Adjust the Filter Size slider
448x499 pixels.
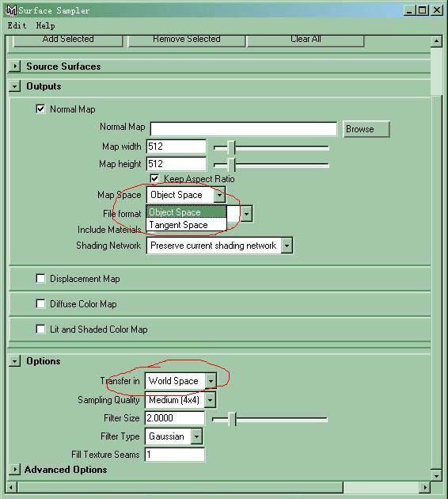tap(233, 419)
